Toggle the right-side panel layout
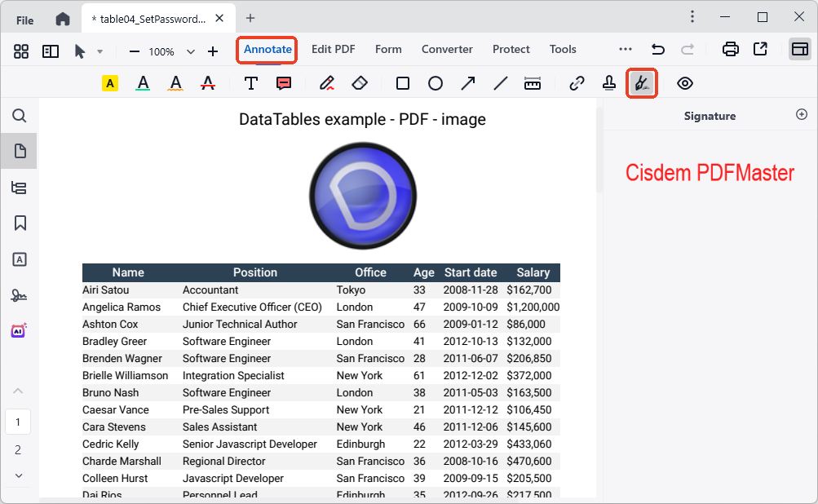Viewport: 818px width, 504px height. point(800,50)
